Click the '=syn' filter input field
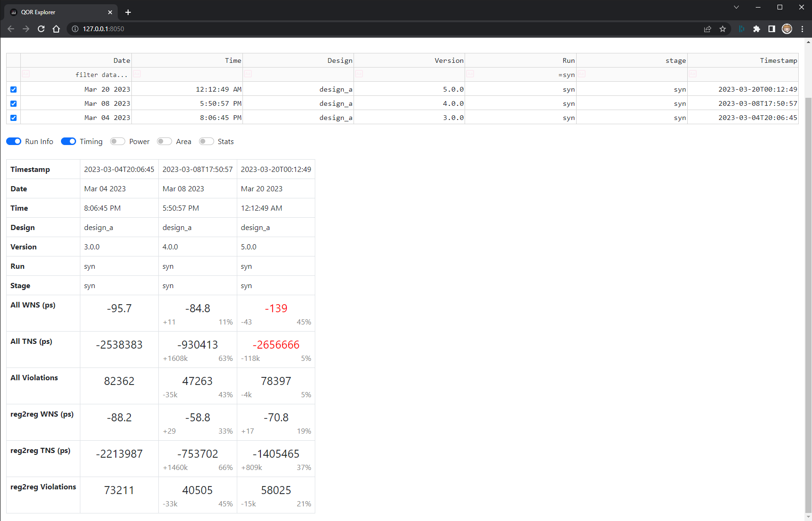812x521 pixels. pos(544,75)
